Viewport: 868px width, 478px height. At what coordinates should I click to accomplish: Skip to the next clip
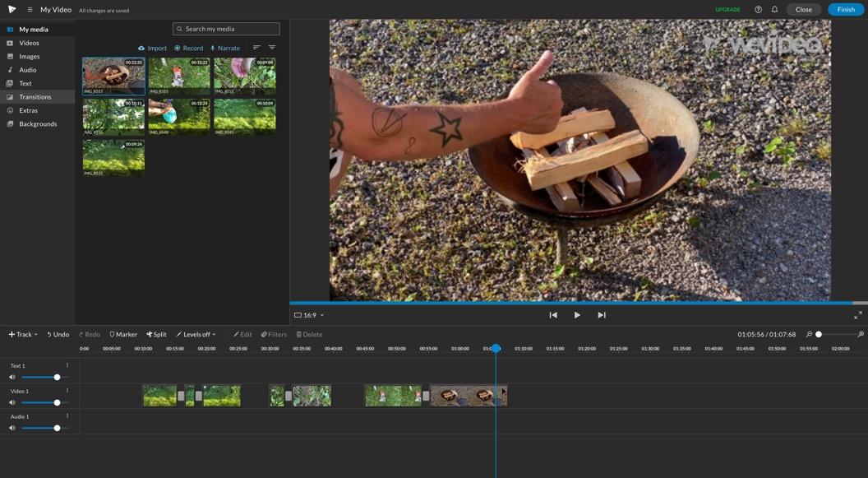click(x=602, y=314)
